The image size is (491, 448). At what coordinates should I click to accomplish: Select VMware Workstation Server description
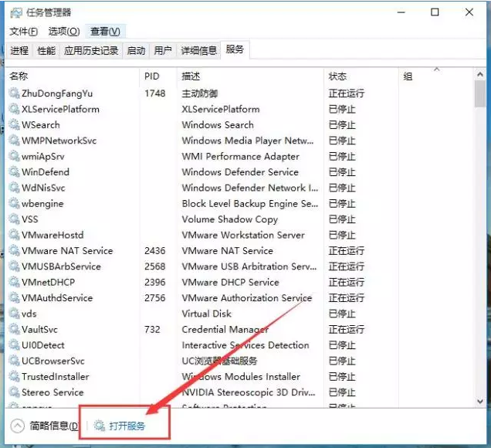click(x=243, y=235)
